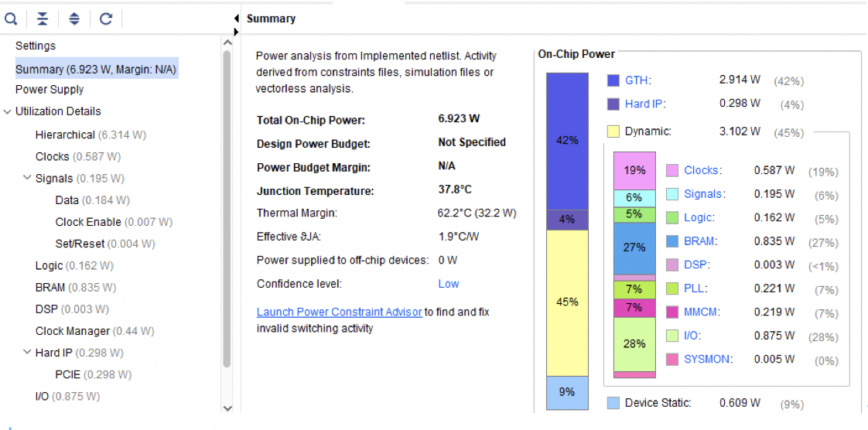Open the I/O link in Dynamic breakdown

pos(692,336)
